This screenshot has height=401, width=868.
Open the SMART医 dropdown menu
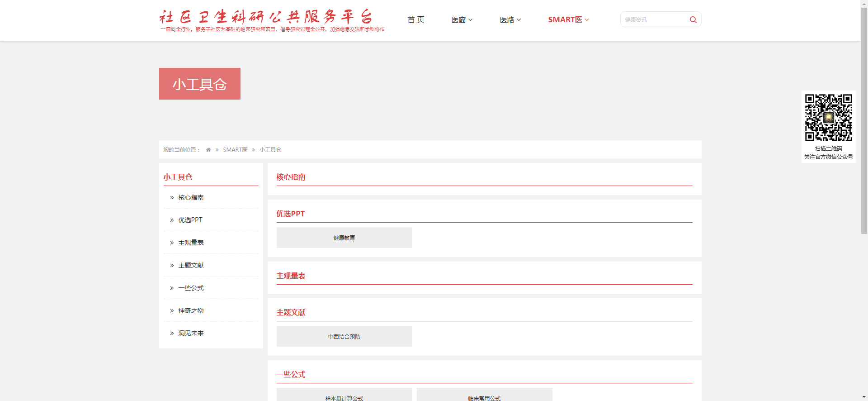click(x=568, y=20)
